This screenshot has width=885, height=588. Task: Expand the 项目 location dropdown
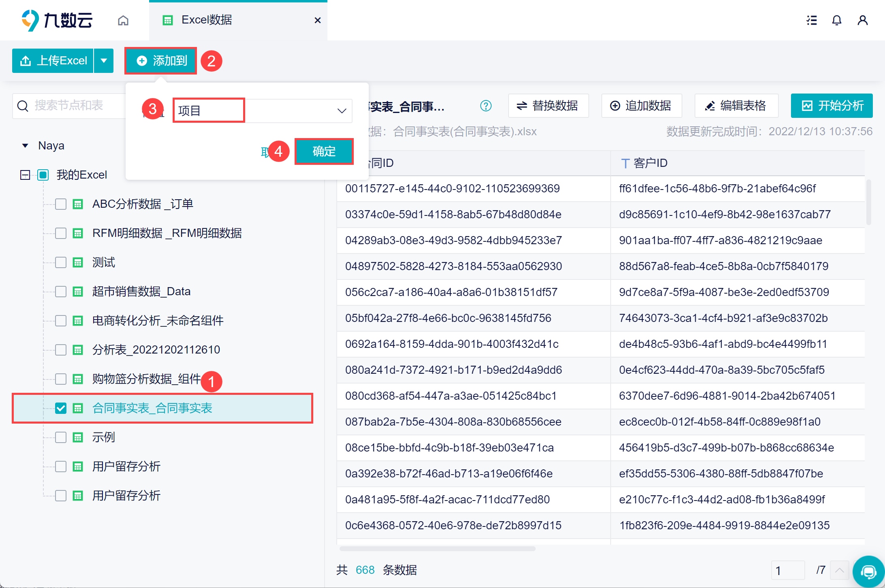pos(342,111)
